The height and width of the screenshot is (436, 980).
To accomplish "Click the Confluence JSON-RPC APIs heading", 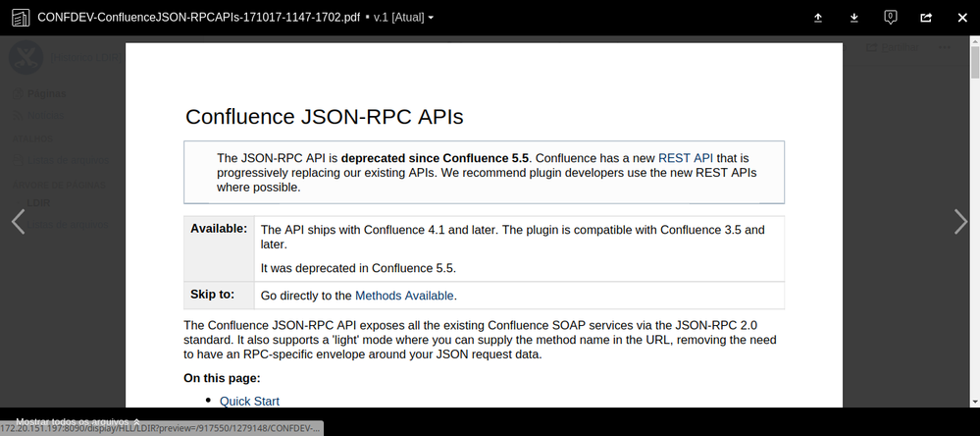I will 325,117.
